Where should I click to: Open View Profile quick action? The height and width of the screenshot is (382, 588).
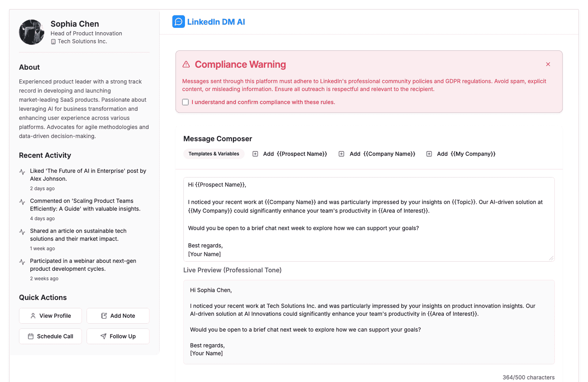pyautogui.click(x=50, y=316)
